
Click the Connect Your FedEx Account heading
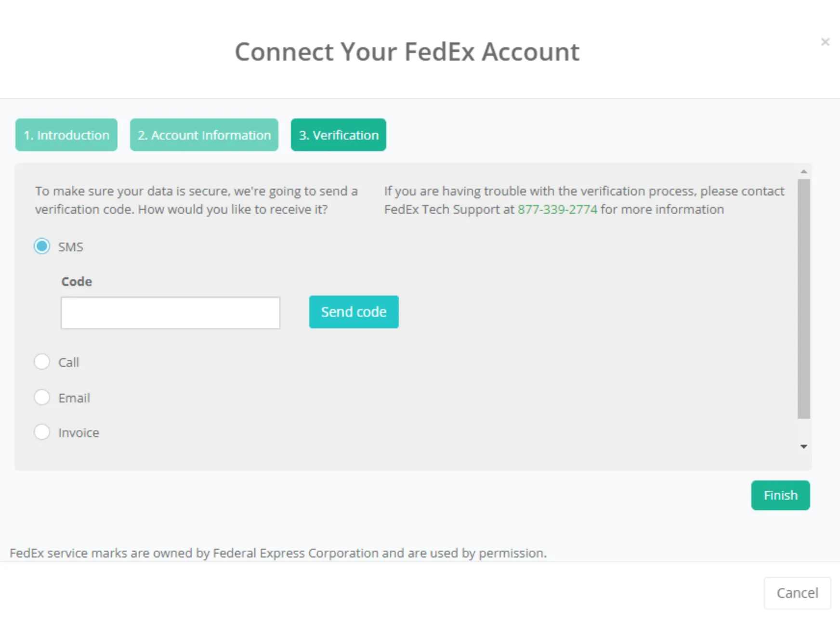coord(407,52)
